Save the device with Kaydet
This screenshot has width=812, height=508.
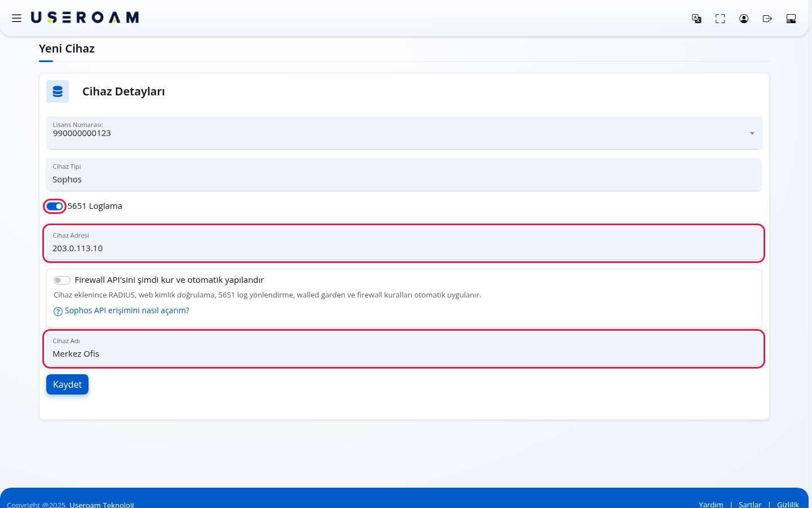pyautogui.click(x=67, y=384)
